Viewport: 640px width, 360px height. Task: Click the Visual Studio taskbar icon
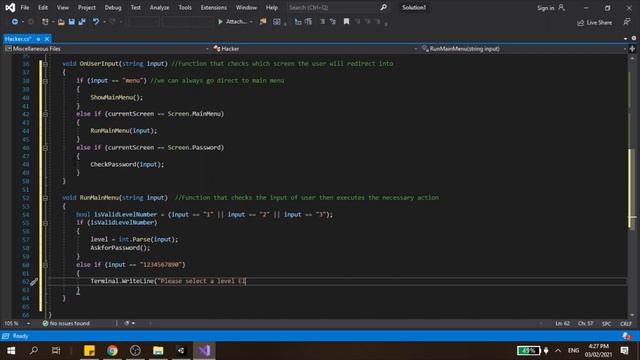(x=204, y=351)
